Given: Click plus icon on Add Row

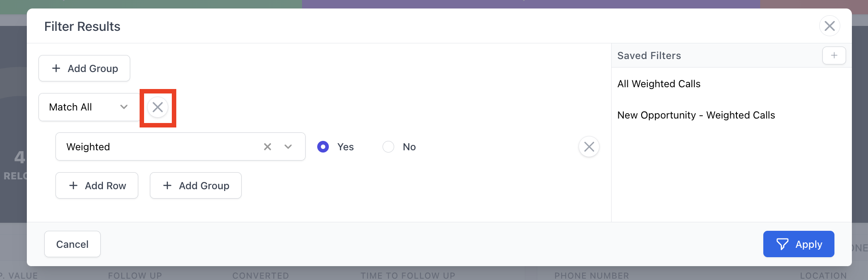Looking at the screenshot, I should point(73,186).
